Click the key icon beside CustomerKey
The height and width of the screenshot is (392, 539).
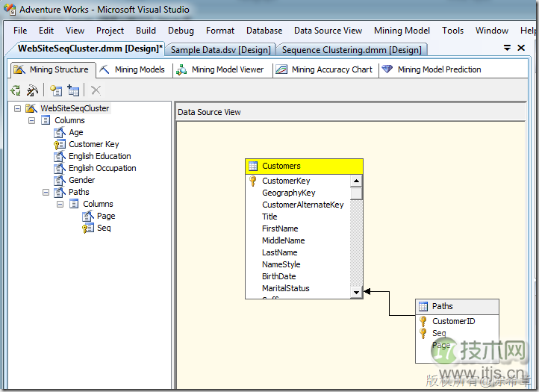coord(253,181)
